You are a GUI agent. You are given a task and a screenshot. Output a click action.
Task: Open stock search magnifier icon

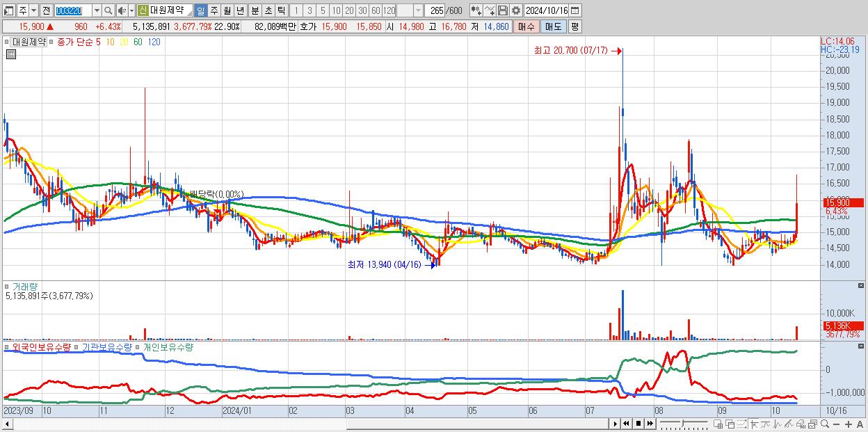108,10
